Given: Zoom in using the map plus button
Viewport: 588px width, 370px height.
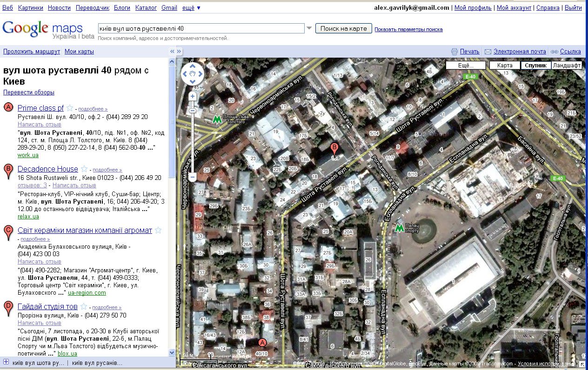Looking at the screenshot, I should tap(193, 96).
